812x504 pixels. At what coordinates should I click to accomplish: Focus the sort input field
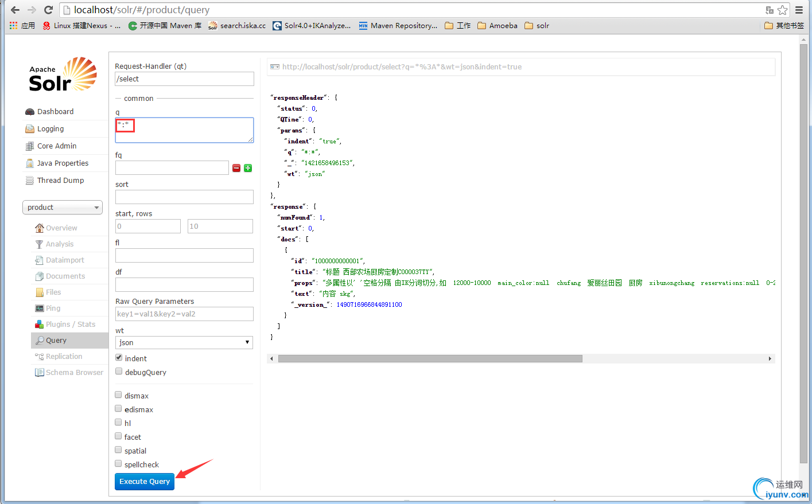point(184,197)
